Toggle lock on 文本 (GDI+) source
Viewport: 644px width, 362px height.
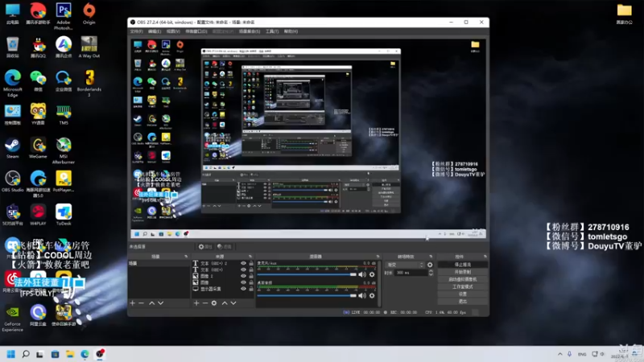tap(251, 269)
